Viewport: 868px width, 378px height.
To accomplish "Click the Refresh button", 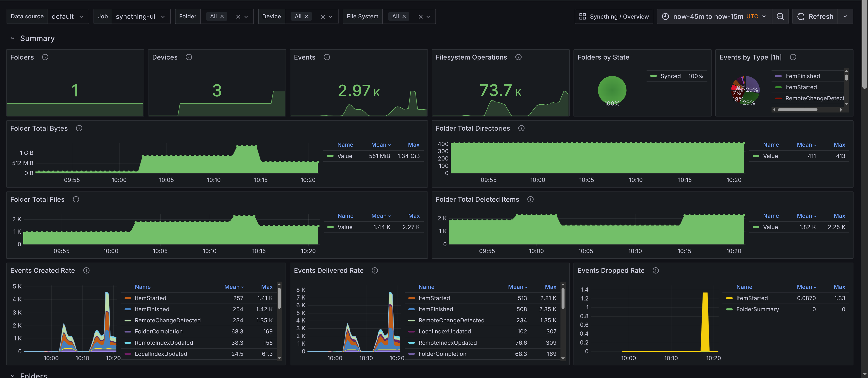I will [816, 17].
